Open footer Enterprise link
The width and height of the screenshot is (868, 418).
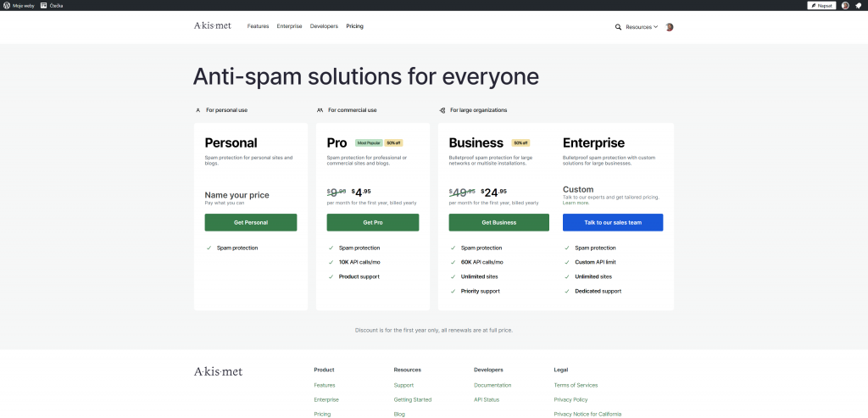click(x=326, y=399)
